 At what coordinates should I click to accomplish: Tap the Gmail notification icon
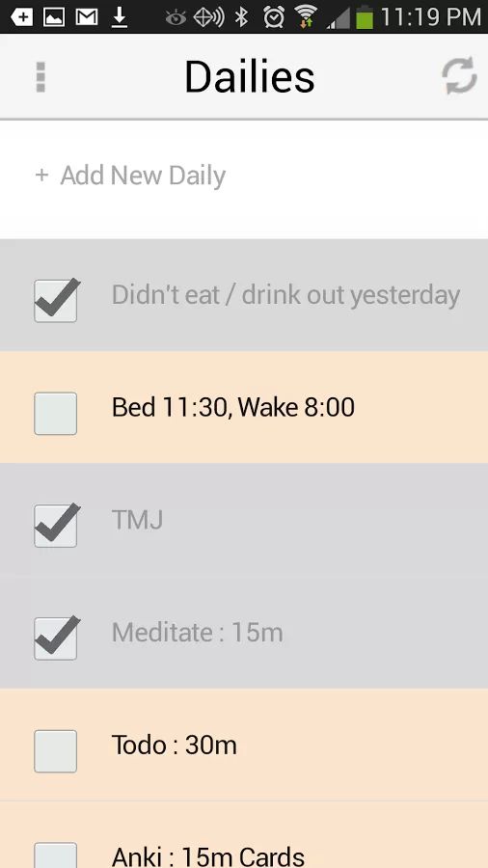tap(87, 17)
